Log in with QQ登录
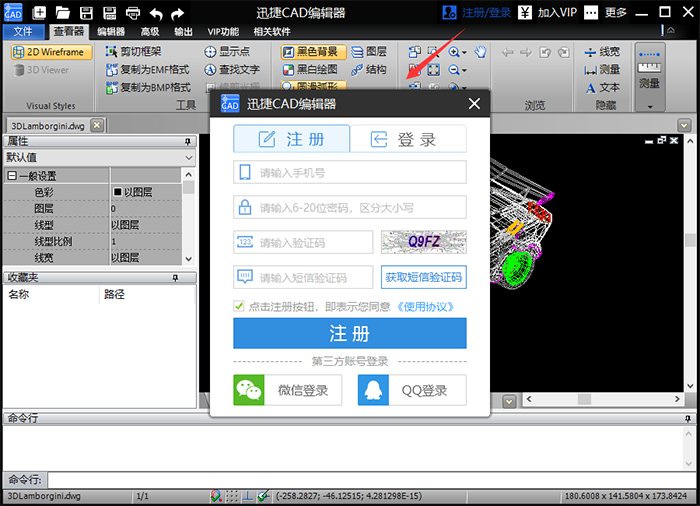700x506 pixels. click(412, 390)
